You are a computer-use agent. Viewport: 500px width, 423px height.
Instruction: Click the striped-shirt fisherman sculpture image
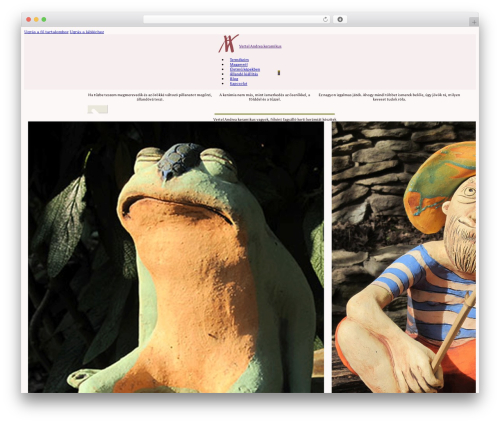[x=404, y=257]
